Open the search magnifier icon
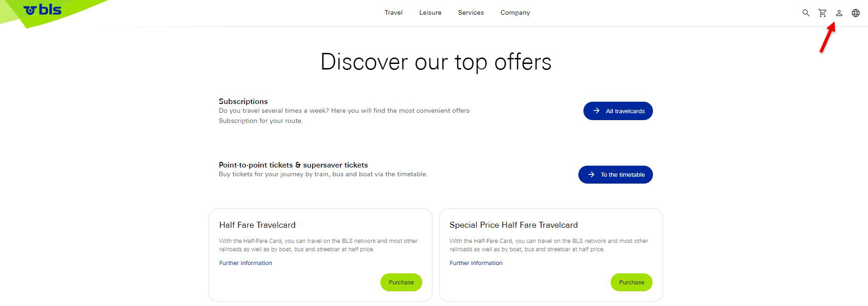 pos(805,13)
